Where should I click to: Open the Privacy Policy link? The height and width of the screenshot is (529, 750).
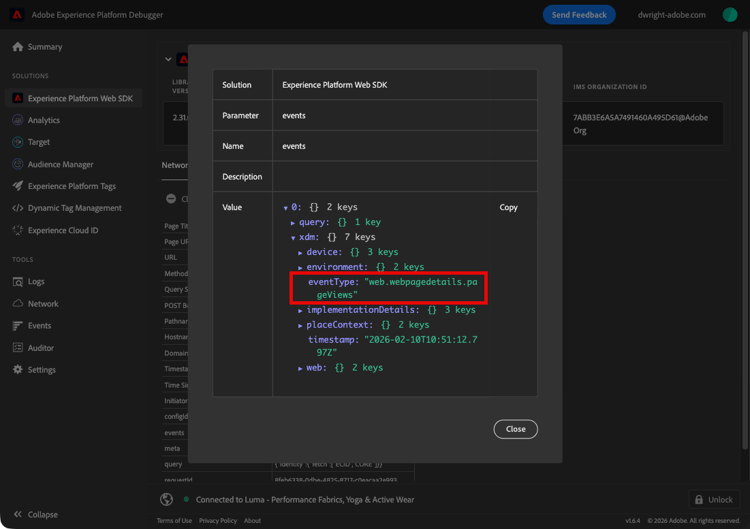pos(218,520)
